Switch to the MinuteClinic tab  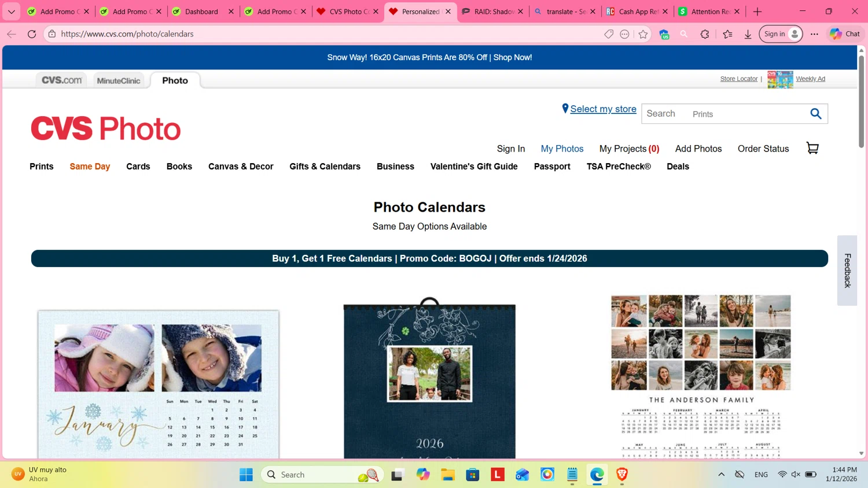point(119,80)
